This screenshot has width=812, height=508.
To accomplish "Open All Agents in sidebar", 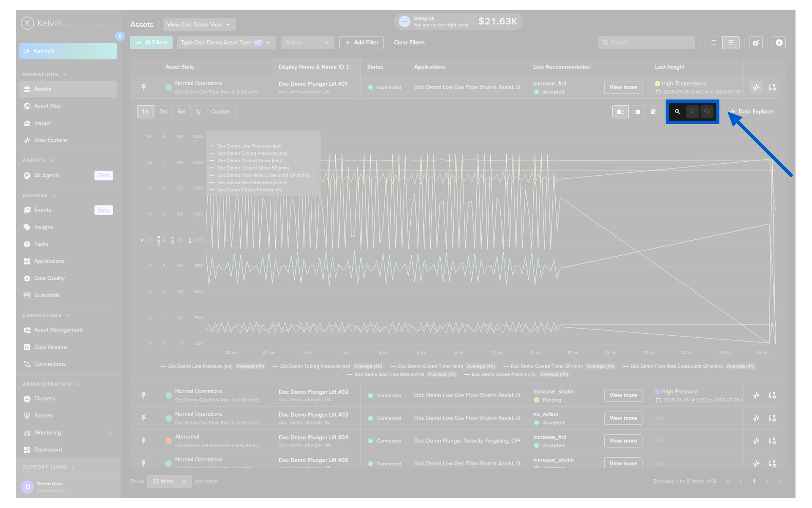I will click(x=68, y=176).
